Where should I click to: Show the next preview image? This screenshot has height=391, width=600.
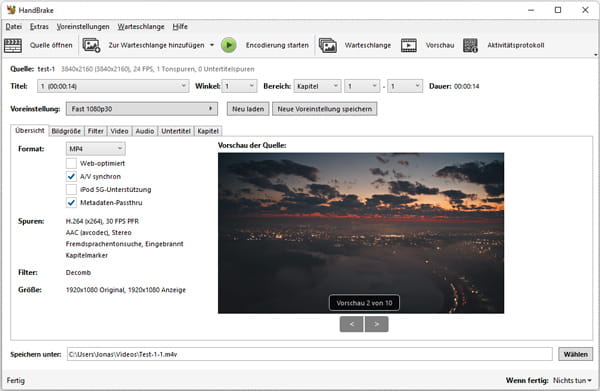377,324
